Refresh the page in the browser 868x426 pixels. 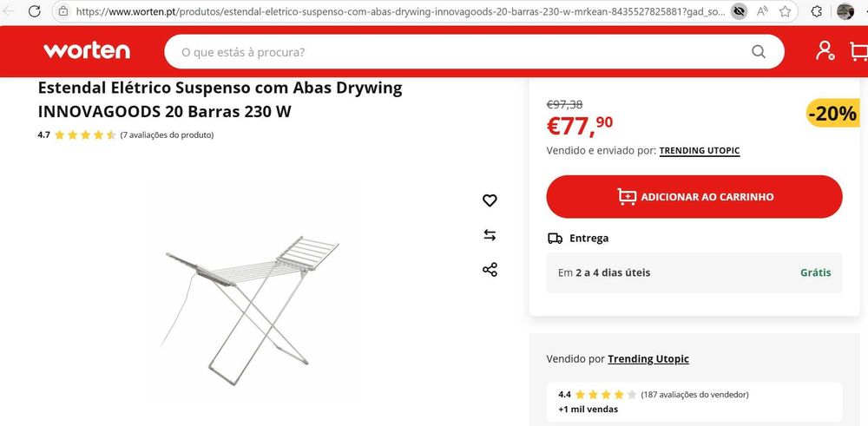pos(34,12)
